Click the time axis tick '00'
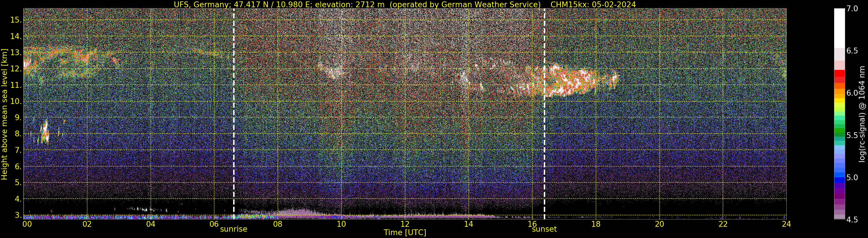The width and height of the screenshot is (868, 238). (x=27, y=224)
